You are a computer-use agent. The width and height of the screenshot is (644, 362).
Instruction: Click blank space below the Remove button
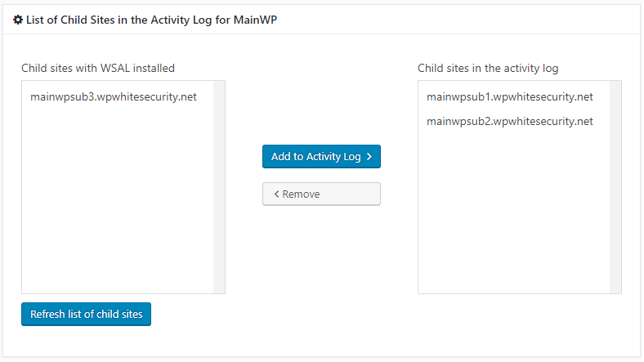(321, 253)
